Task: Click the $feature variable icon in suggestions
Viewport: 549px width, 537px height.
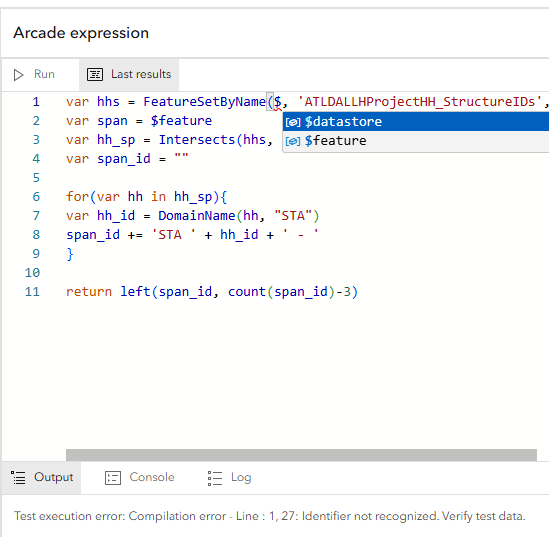Action: click(293, 141)
